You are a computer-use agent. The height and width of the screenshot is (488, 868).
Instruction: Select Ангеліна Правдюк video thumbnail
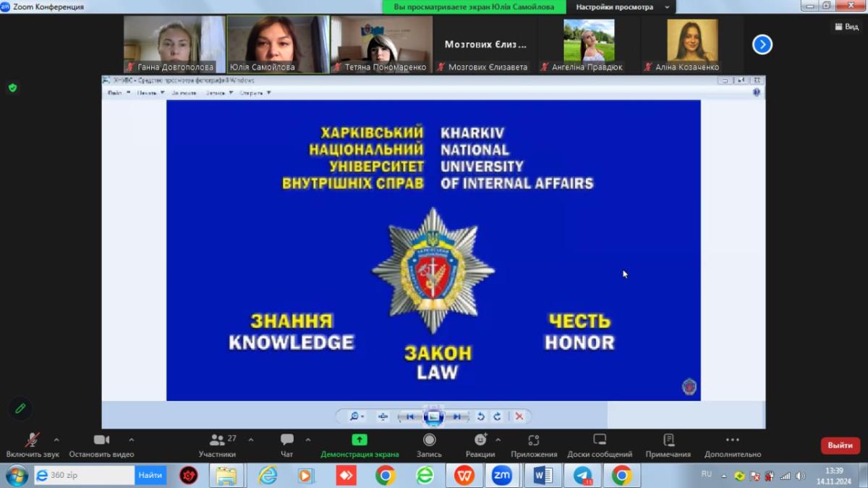click(588, 45)
